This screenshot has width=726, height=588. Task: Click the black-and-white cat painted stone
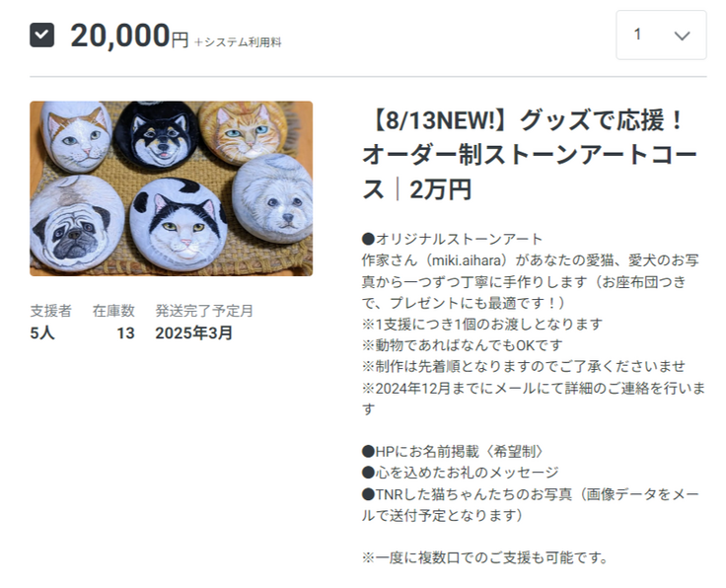179,224
